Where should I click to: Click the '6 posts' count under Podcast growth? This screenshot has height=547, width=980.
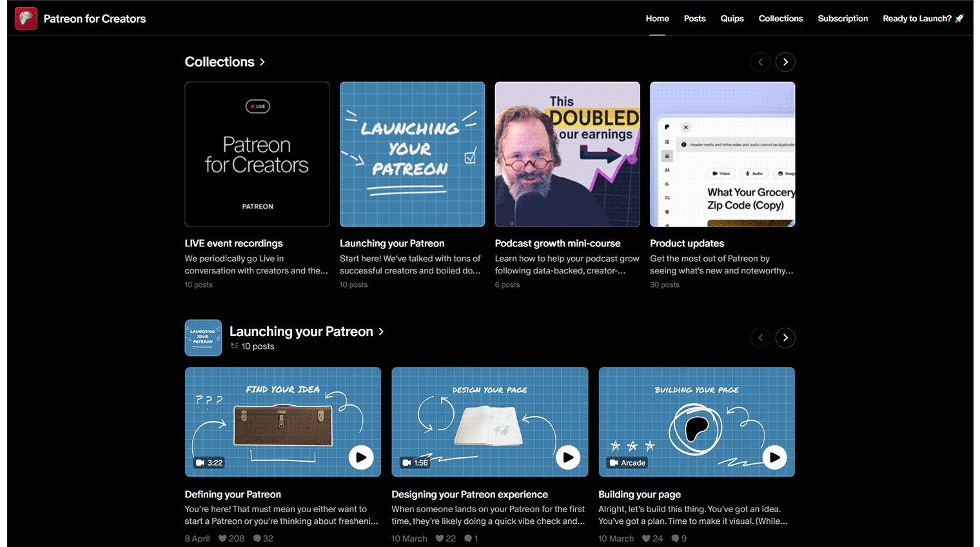click(507, 284)
